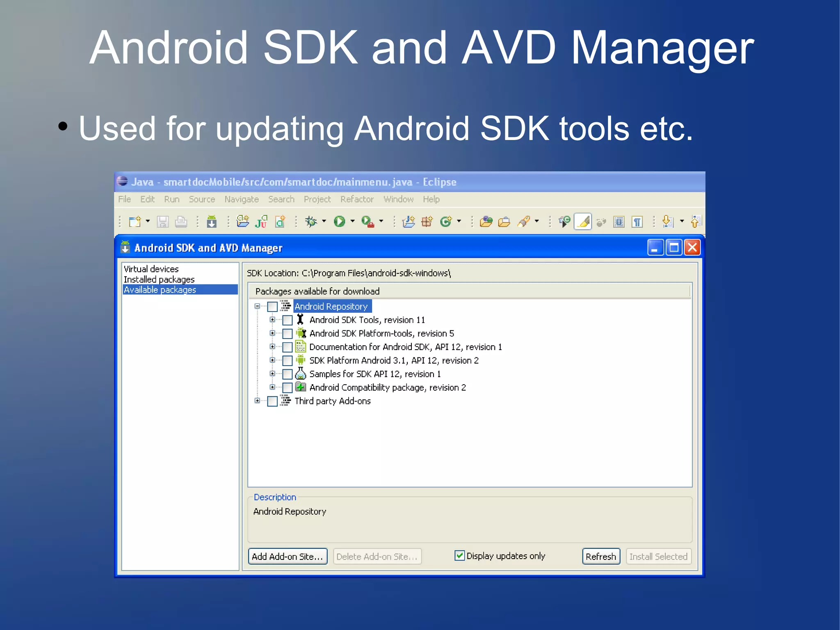The width and height of the screenshot is (840, 630).
Task: Click the New Android Project toolbar icon
Action: 243,222
